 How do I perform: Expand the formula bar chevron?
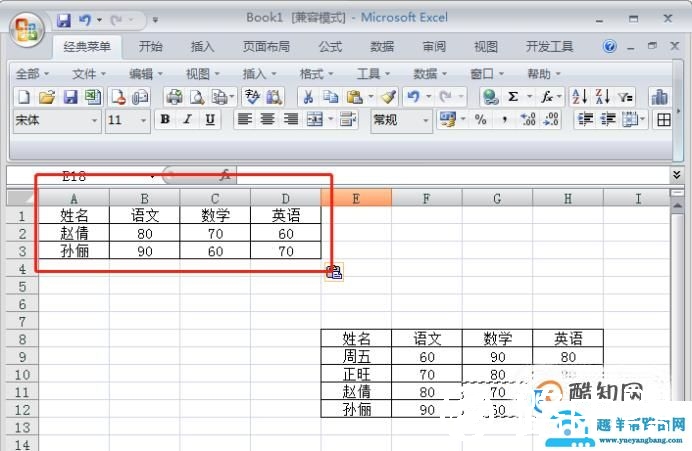tap(677, 175)
